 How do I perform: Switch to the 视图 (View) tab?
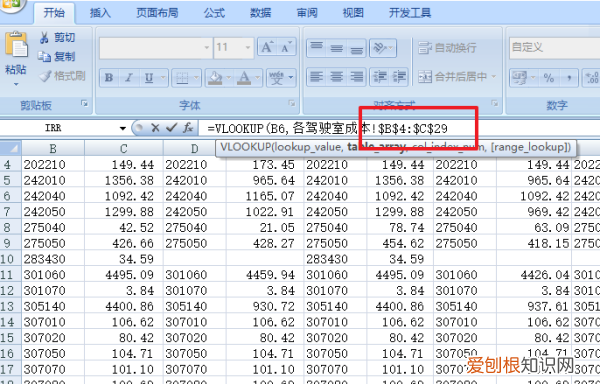[353, 13]
